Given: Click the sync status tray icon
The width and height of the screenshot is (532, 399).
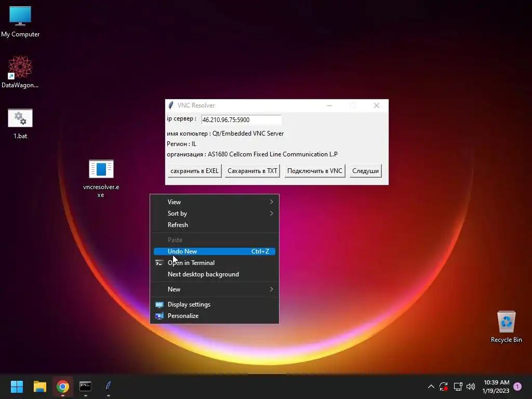Looking at the screenshot, I should (444, 387).
